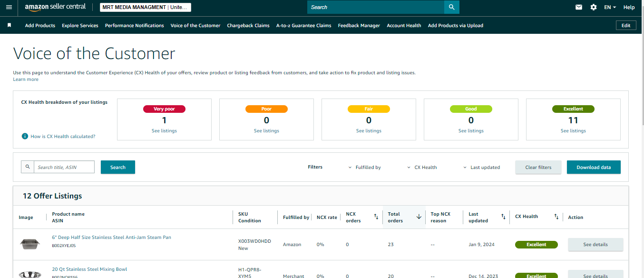Sort by Last updated arrows
This screenshot has height=278, width=644.
[x=503, y=217]
